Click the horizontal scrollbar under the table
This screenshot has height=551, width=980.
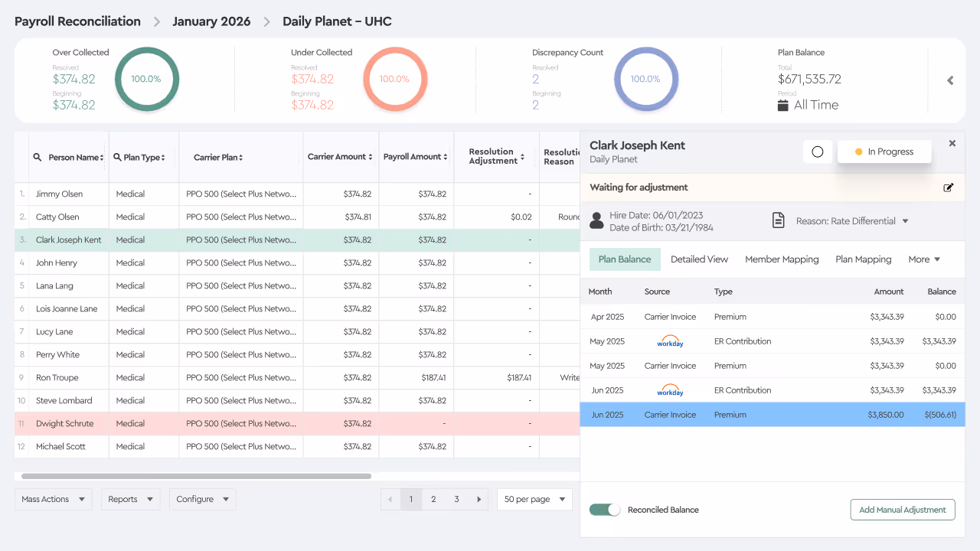(x=196, y=476)
